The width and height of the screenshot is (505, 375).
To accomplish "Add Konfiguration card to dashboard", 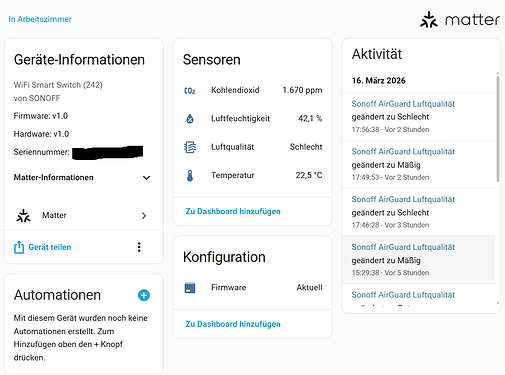I will pyautogui.click(x=233, y=324).
